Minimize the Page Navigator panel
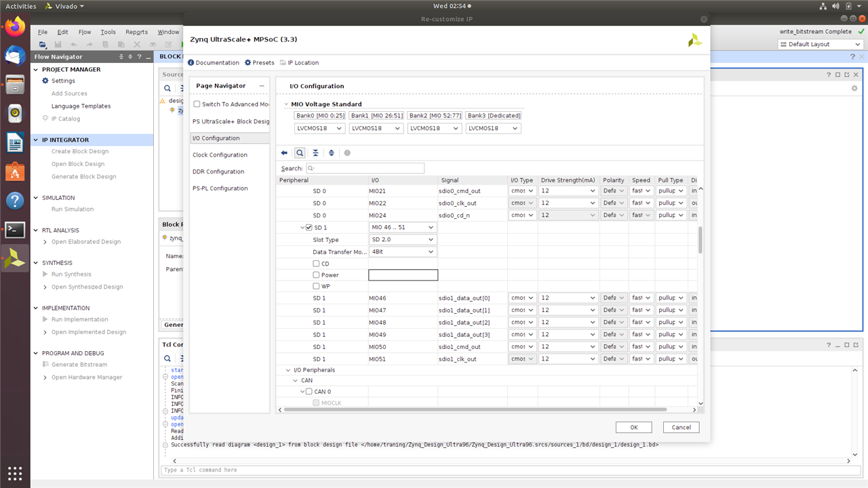 262,86
